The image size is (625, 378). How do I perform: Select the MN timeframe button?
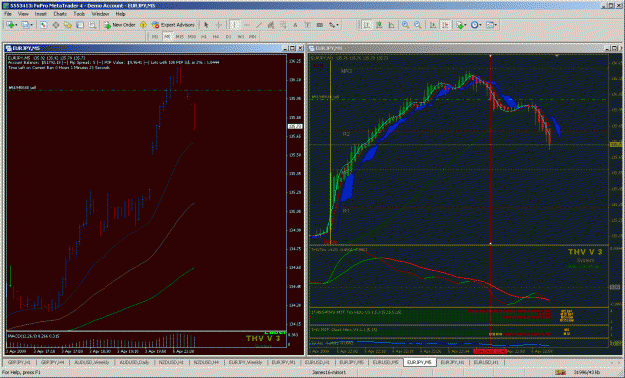pyautogui.click(x=252, y=37)
